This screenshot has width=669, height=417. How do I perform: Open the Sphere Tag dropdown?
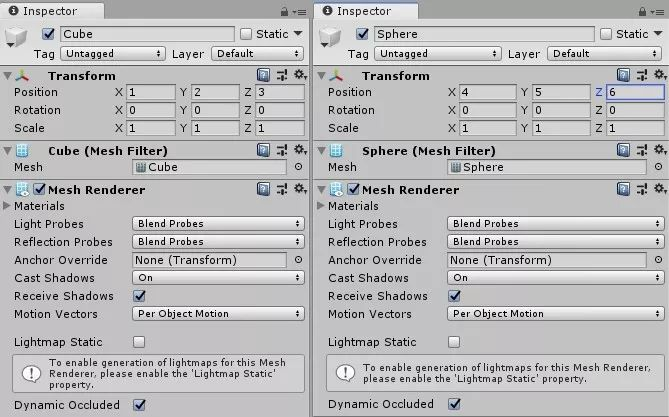(438, 54)
